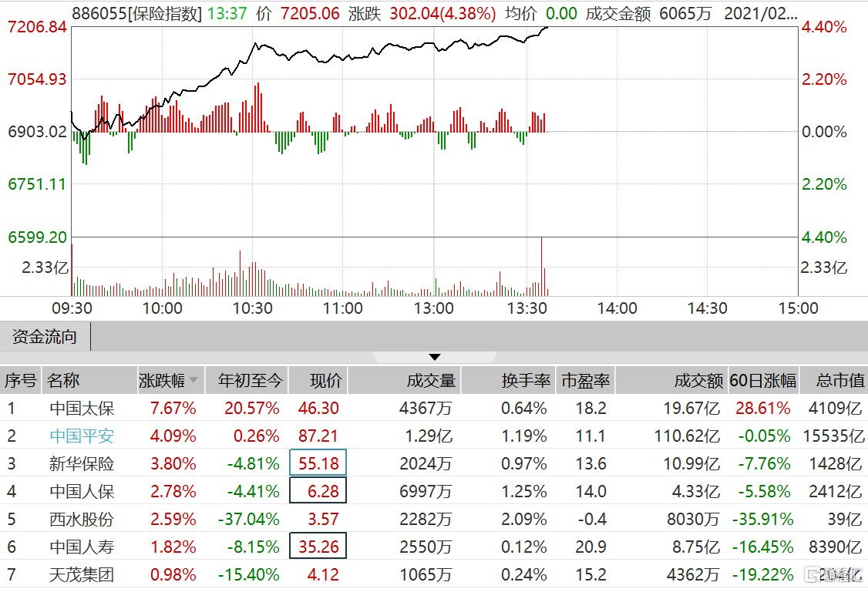Screen dimensions: 868x589
Task: Click the 302.04(4.38%) change value
Action: point(442,13)
